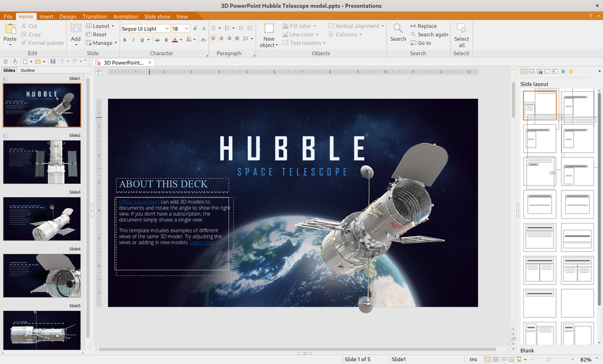Toggle center paragraph alignment
Screen dimensions: 603x364
coord(222,39)
